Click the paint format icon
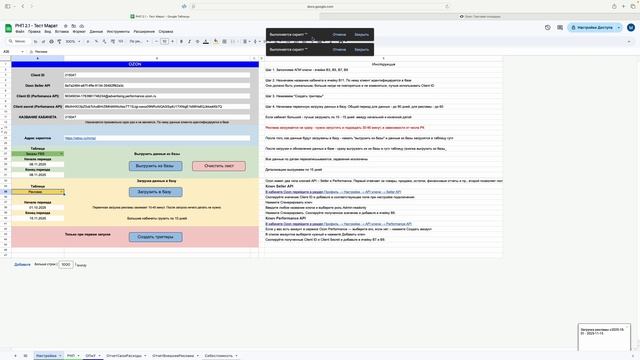Screen dimensions: 640x360 point(59,41)
